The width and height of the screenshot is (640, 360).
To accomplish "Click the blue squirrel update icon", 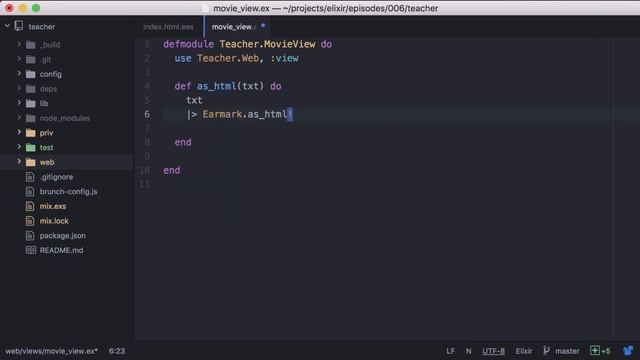I will (628, 351).
